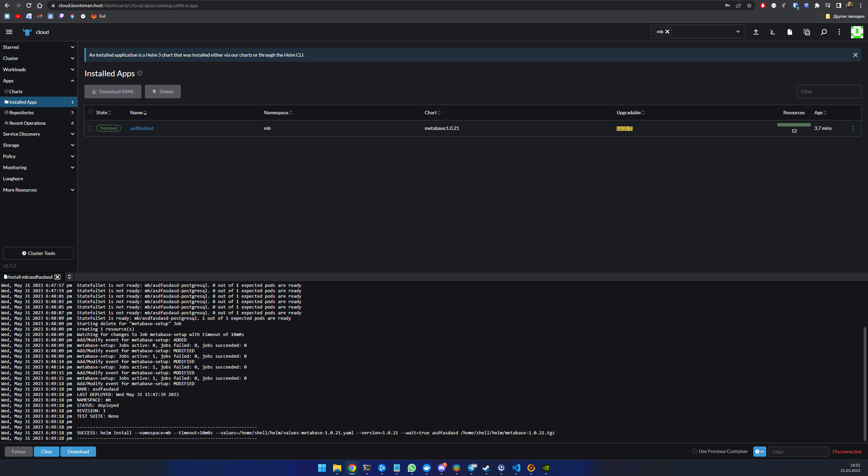Click the table Filter input field
868x476 pixels.
(828, 92)
